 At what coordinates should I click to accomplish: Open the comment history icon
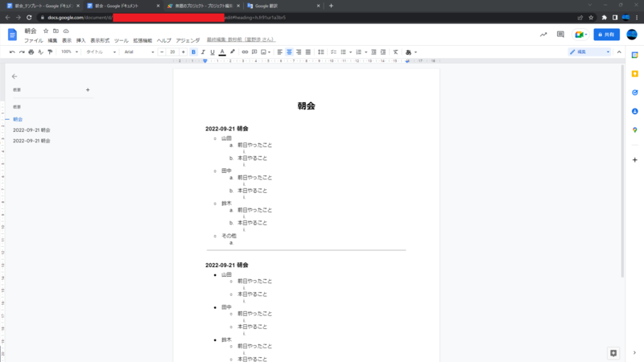point(560,35)
